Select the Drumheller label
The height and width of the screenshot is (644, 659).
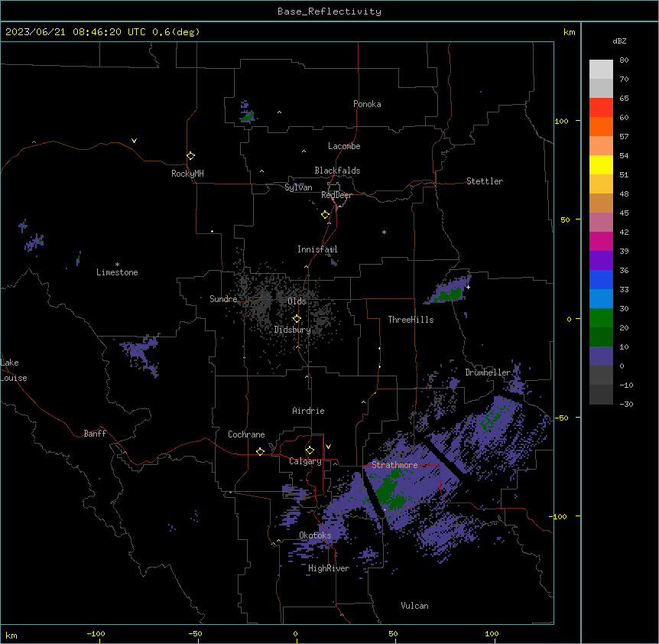488,372
